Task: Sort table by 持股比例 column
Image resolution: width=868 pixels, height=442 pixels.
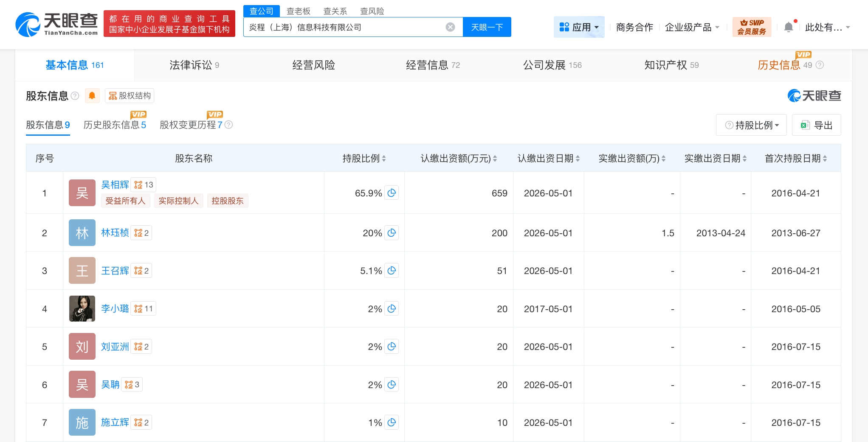Action: [364, 159]
